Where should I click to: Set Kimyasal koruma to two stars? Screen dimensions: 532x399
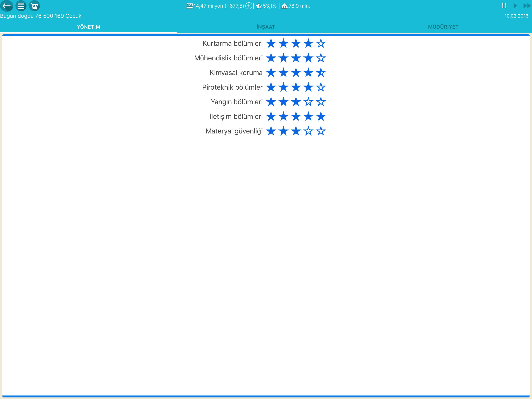284,72
